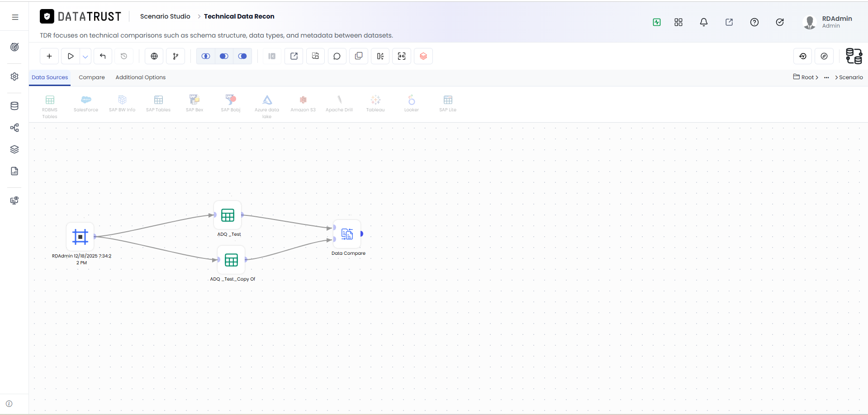
Task: Click the collapse panel toolbar icon
Action: [272, 56]
